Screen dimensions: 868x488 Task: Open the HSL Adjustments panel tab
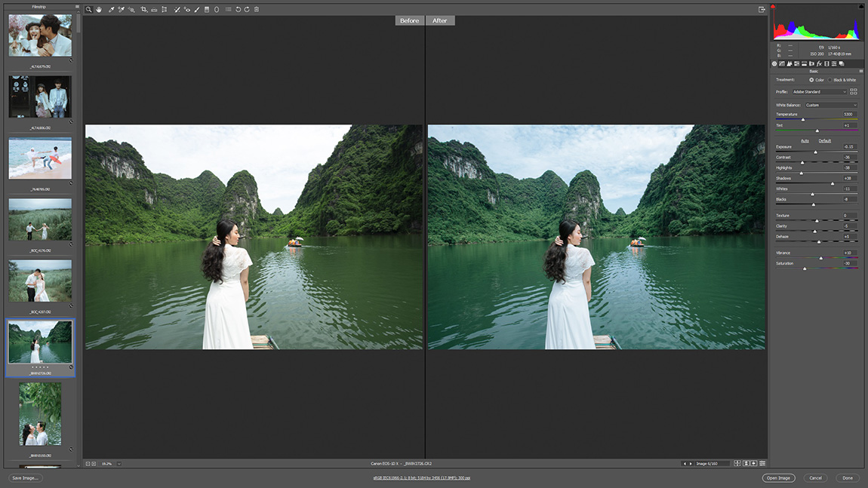click(796, 63)
